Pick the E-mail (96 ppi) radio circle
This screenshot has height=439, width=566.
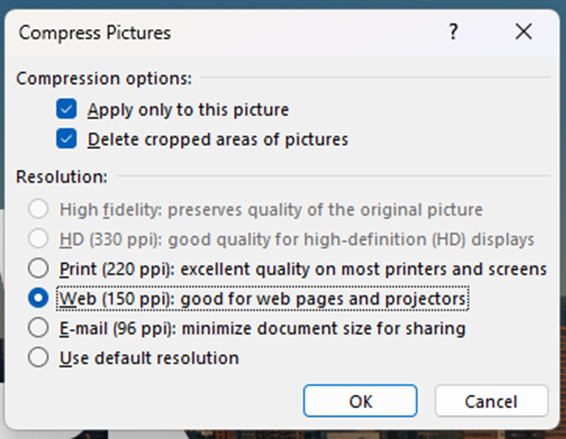[x=38, y=327]
